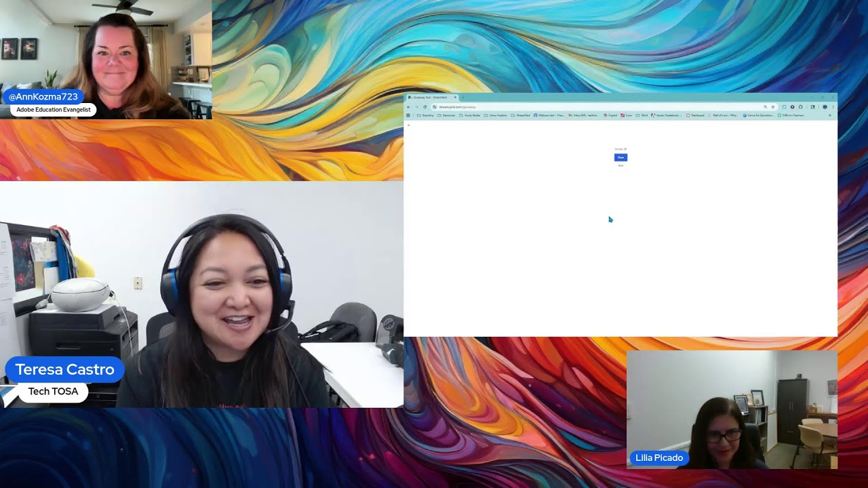
Task: Open the Resources bookmarks folder
Action: (x=446, y=115)
